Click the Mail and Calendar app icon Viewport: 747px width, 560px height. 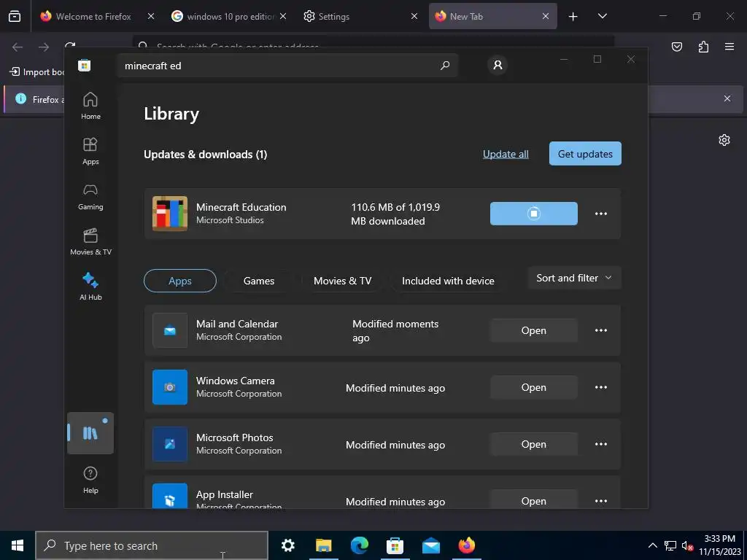click(170, 330)
